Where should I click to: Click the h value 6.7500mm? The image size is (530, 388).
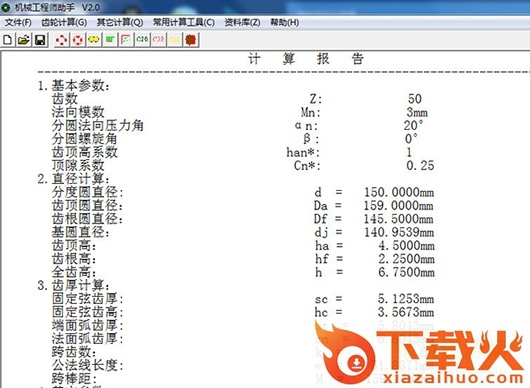[x=406, y=272]
